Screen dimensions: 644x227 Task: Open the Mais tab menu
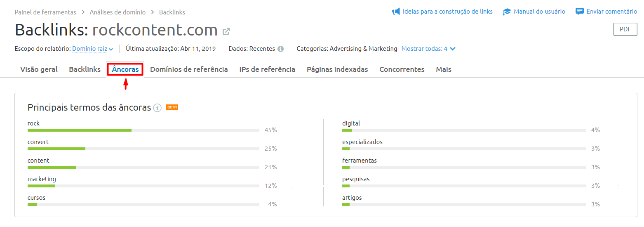444,69
